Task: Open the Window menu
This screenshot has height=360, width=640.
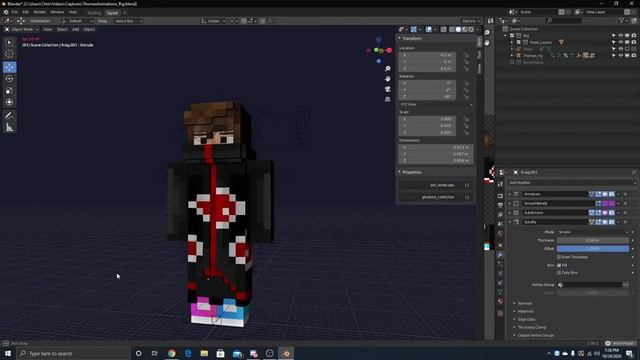Action: (x=57, y=12)
